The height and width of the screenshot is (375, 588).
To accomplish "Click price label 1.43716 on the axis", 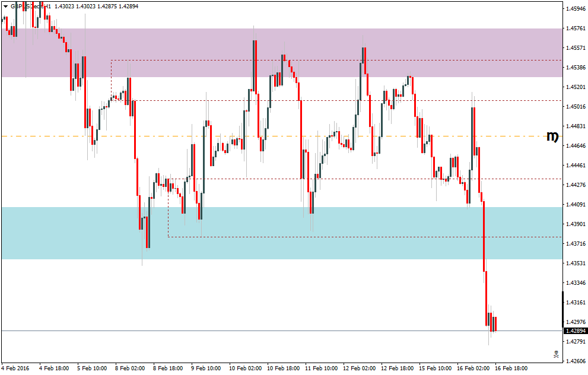I will pos(576,243).
